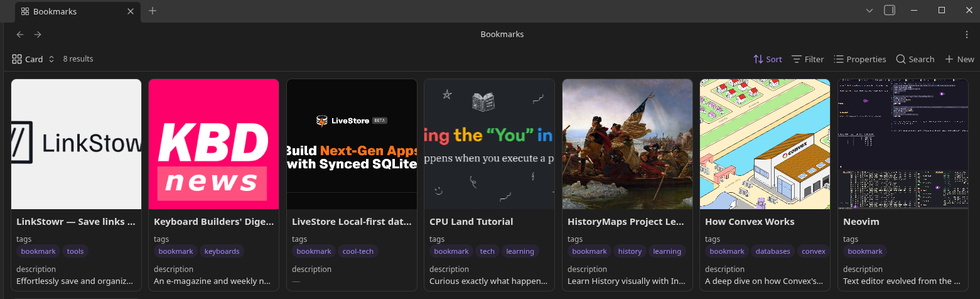This screenshot has height=299, width=980.
Task: Open the KBD news card image
Action: tap(213, 144)
